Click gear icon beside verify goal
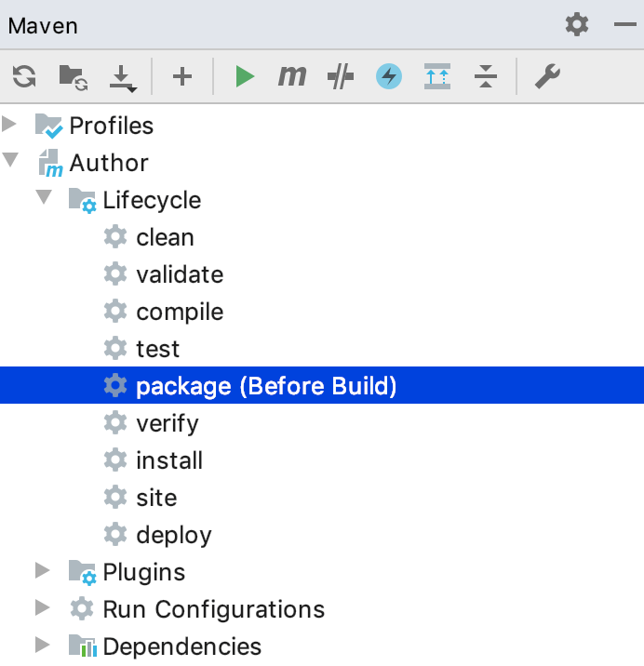Viewport: 644px width, 666px height. (x=115, y=422)
